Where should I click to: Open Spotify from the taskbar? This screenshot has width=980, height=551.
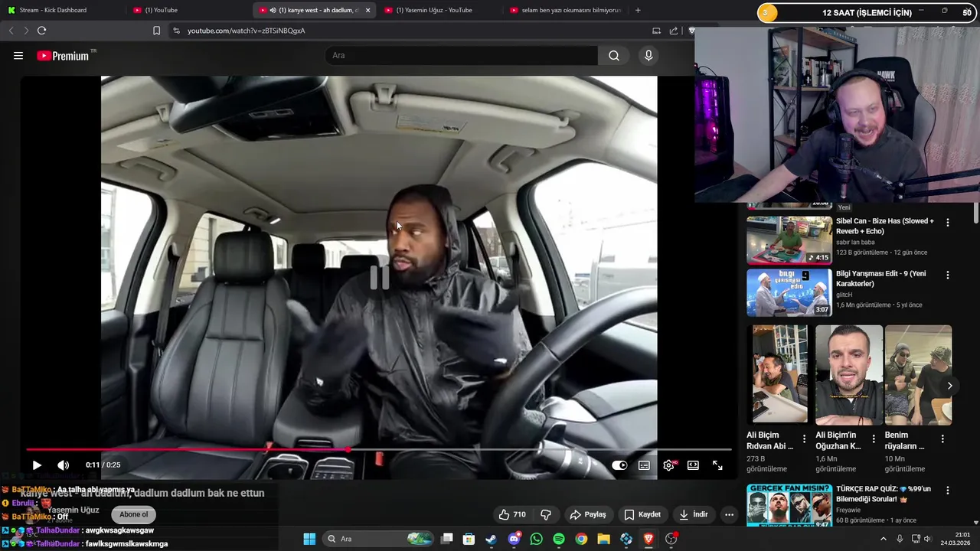tap(559, 539)
